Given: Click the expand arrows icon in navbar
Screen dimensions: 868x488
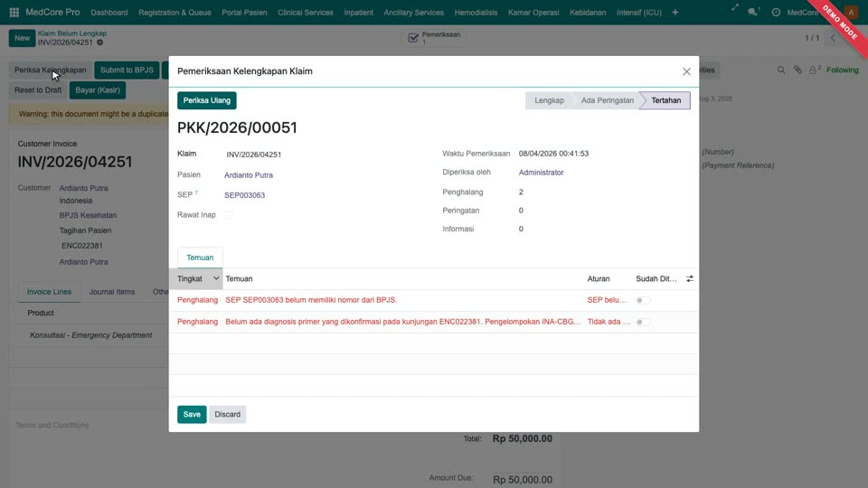Looking at the screenshot, I should (x=734, y=8).
